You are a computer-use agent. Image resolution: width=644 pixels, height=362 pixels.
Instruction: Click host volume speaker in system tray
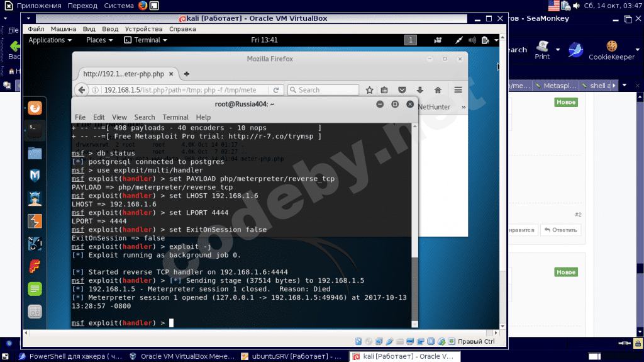576,6
